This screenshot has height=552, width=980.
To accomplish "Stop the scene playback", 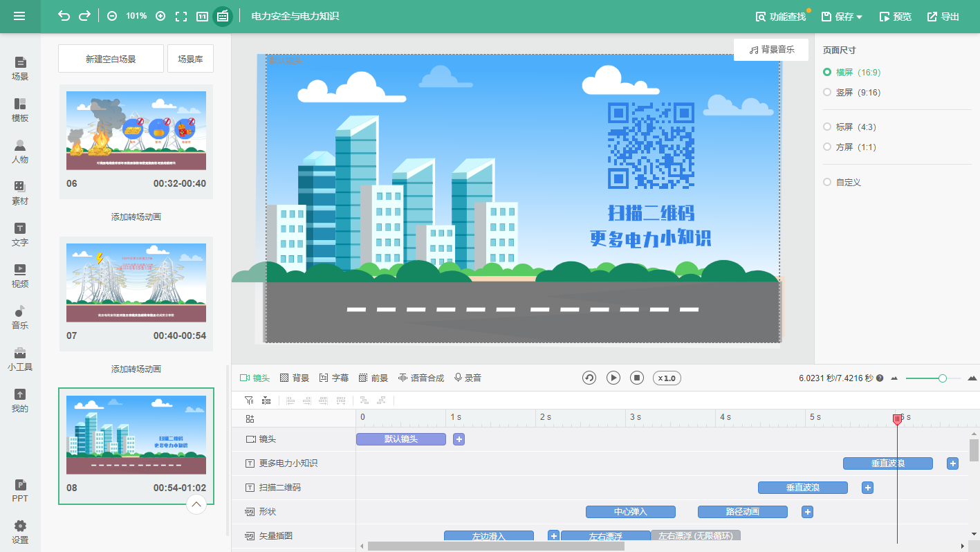I will (x=637, y=378).
